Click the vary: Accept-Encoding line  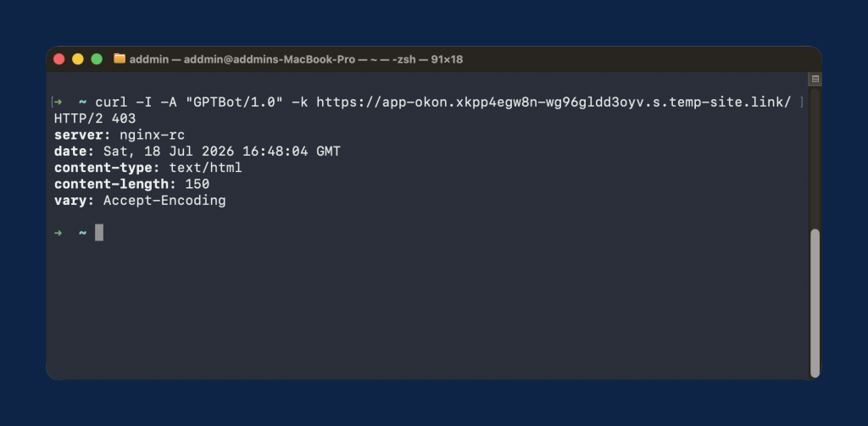coord(140,200)
